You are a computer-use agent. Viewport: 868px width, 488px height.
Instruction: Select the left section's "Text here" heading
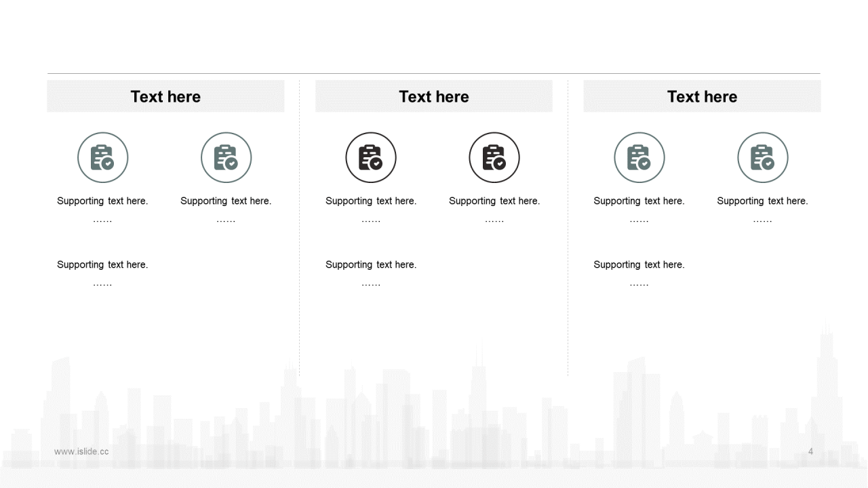pos(165,97)
